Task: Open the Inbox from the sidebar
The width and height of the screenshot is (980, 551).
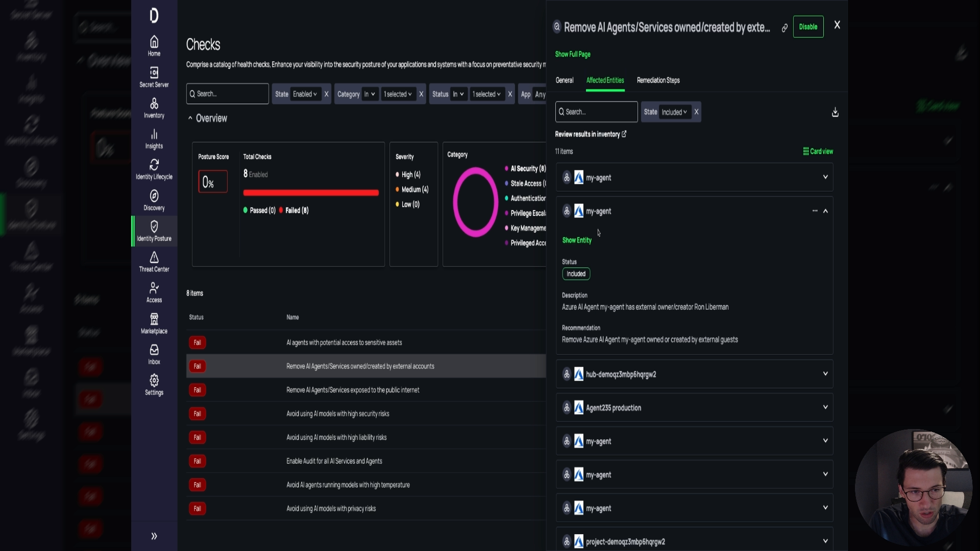Action: (154, 354)
